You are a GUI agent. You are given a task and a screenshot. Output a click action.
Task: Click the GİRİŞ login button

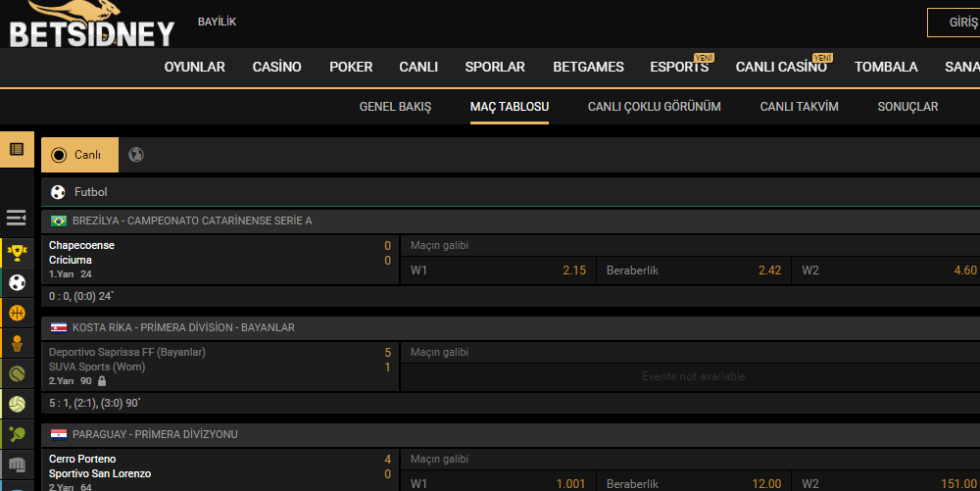pyautogui.click(x=954, y=23)
